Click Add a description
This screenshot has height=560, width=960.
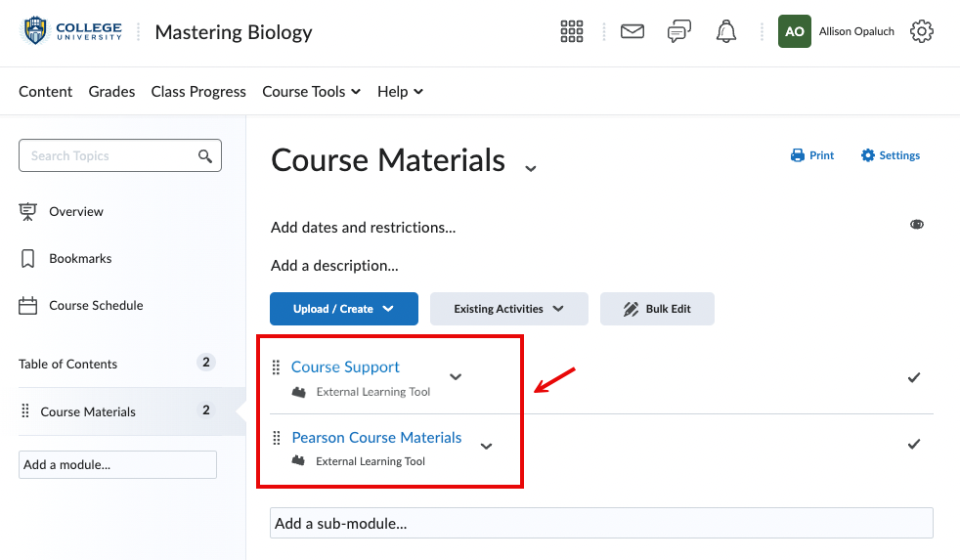pos(334,266)
